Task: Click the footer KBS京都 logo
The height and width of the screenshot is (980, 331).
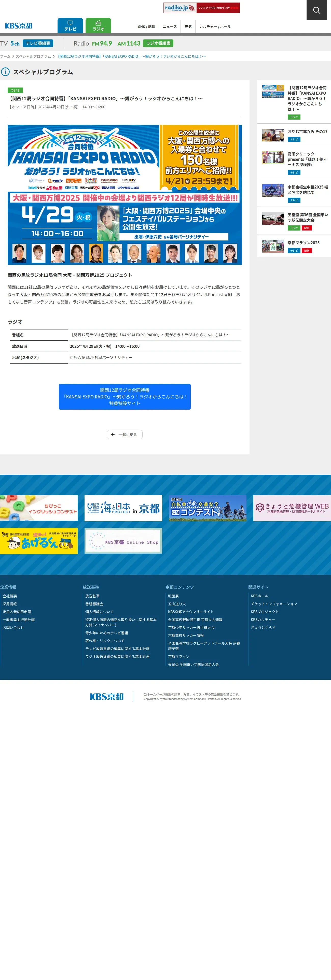Action: coord(107,697)
